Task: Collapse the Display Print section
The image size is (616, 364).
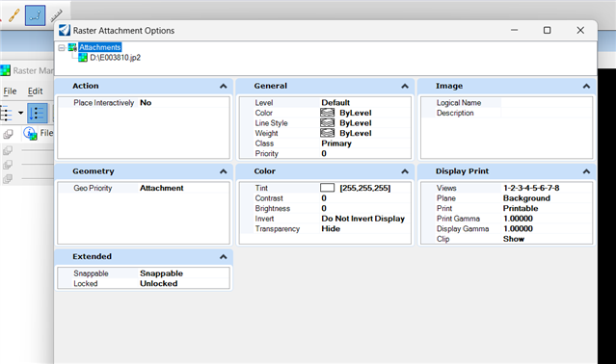Action: tap(586, 171)
